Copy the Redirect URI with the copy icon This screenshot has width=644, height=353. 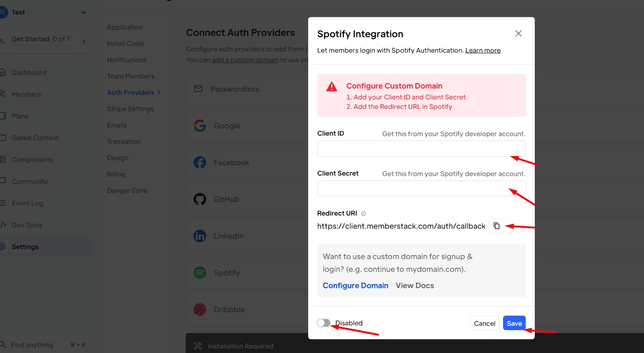click(497, 226)
